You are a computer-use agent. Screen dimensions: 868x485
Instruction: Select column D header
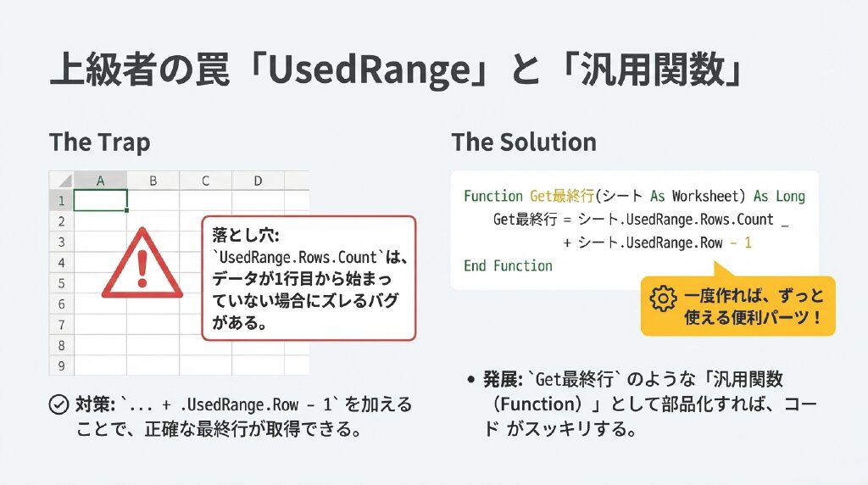258,181
